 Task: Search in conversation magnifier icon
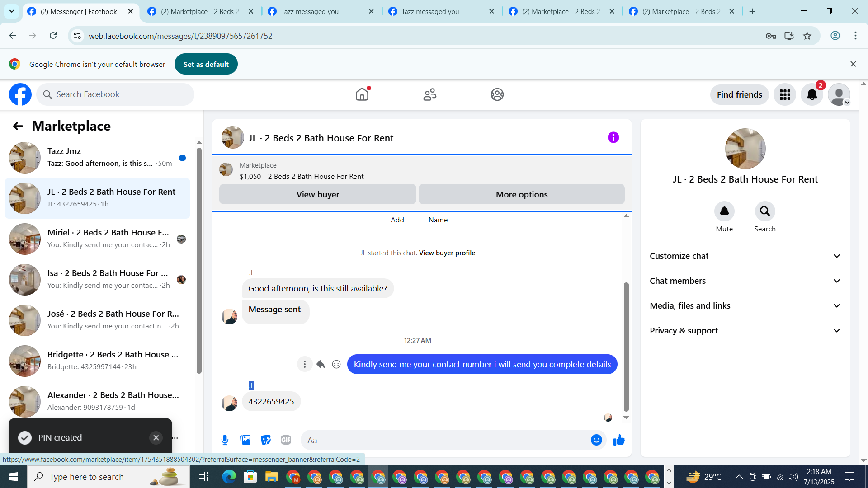point(764,211)
